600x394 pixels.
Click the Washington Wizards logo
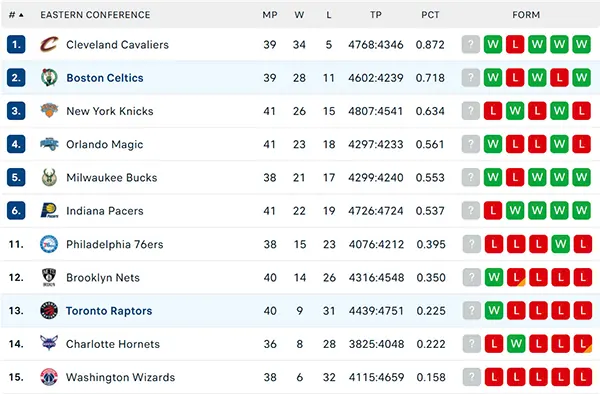coord(49,377)
